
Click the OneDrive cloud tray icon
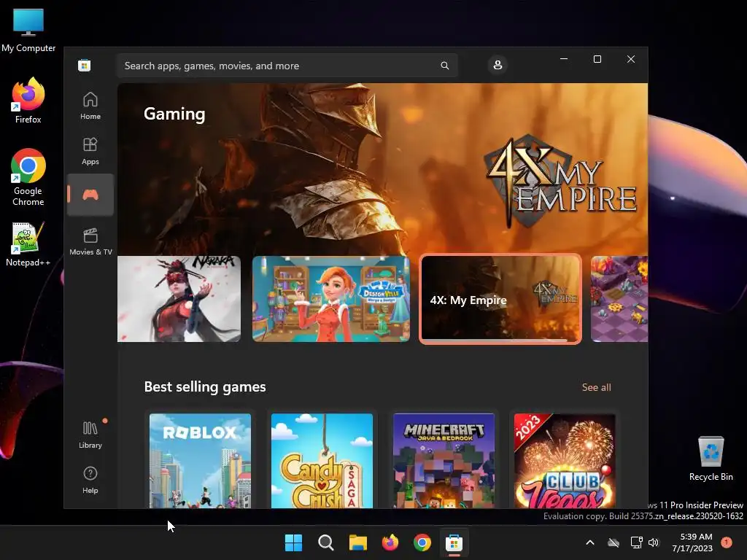(614, 542)
